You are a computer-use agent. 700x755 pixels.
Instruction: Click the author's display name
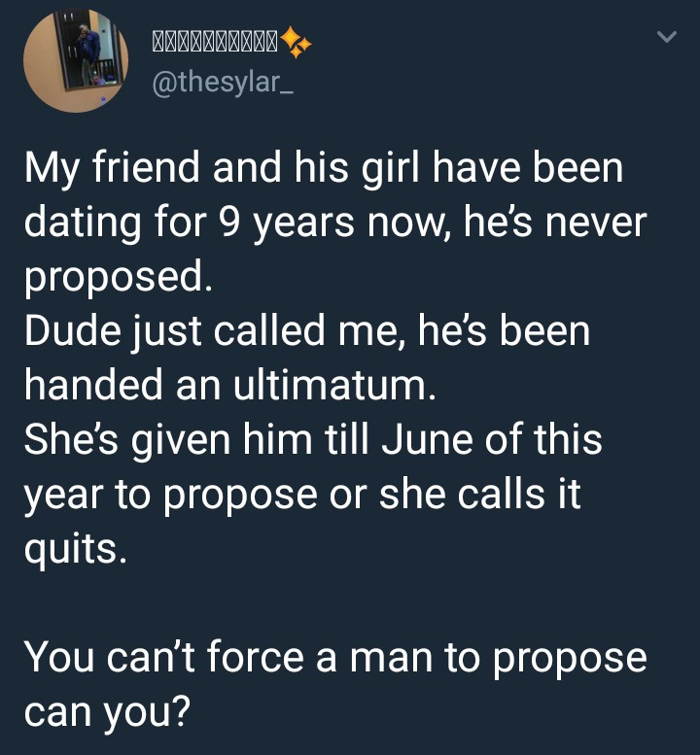[215, 43]
